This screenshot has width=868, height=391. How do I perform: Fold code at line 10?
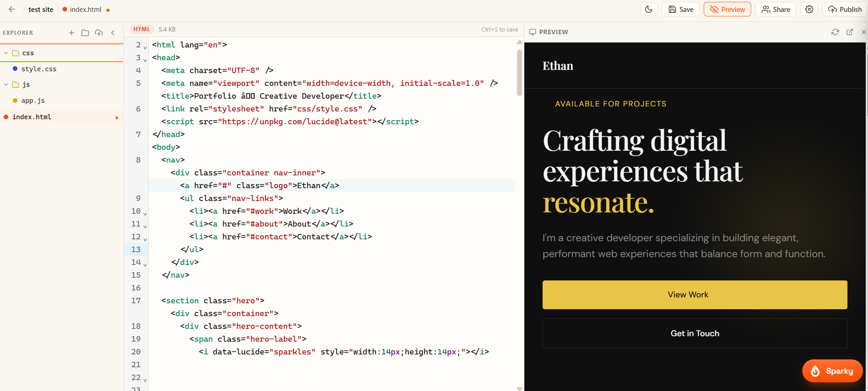click(x=145, y=213)
